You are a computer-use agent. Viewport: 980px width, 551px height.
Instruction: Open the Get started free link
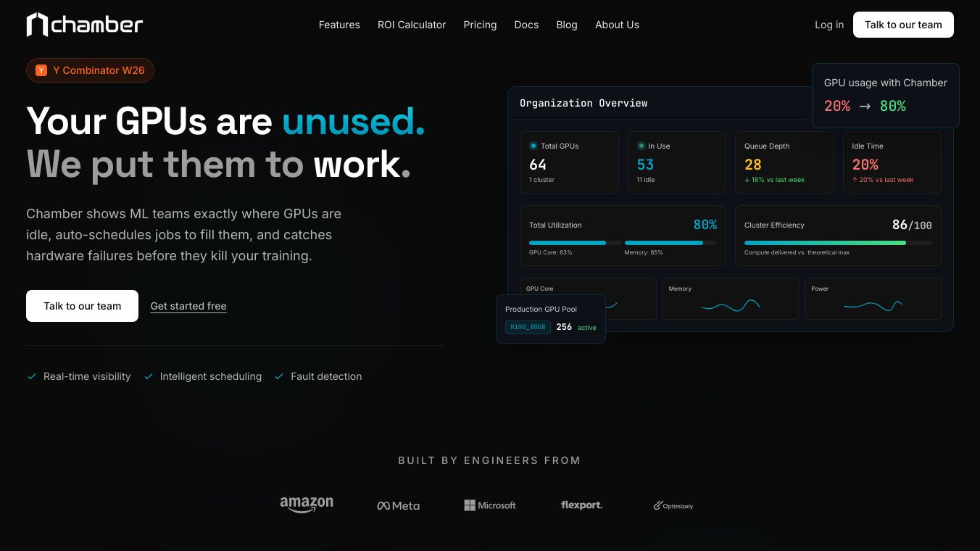pos(188,306)
